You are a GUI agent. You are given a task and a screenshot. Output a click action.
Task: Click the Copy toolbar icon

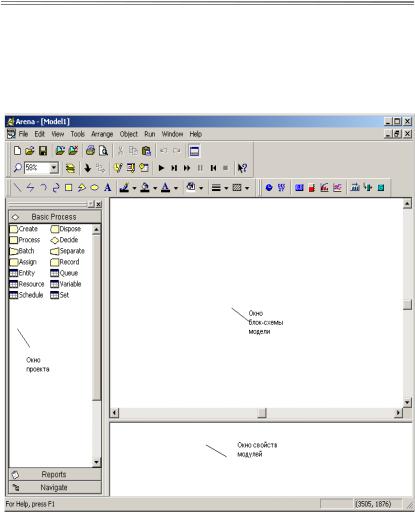click(133, 151)
